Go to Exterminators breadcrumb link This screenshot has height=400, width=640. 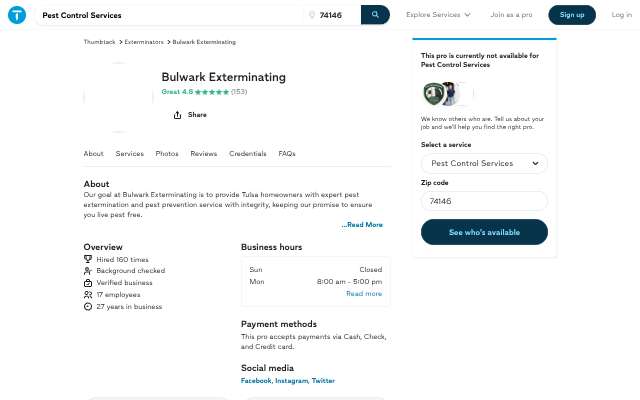tap(144, 42)
